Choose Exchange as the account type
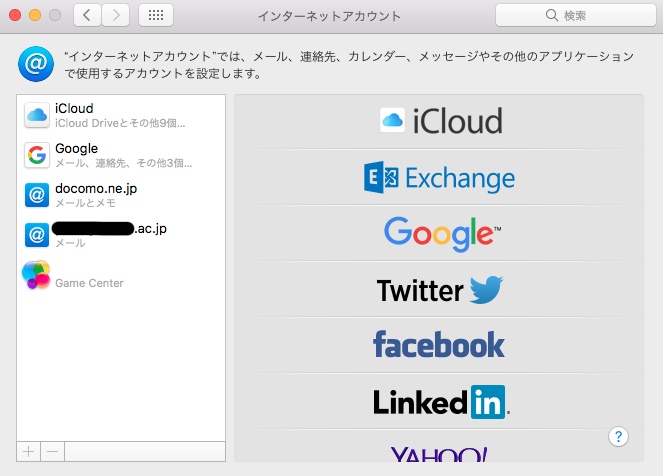The width and height of the screenshot is (663, 476). pos(439,178)
